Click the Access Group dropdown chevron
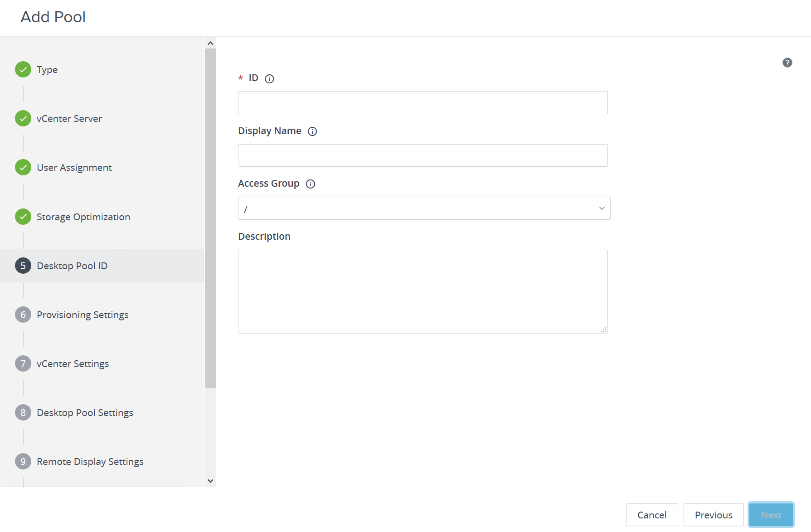The width and height of the screenshot is (811, 532). pos(602,208)
